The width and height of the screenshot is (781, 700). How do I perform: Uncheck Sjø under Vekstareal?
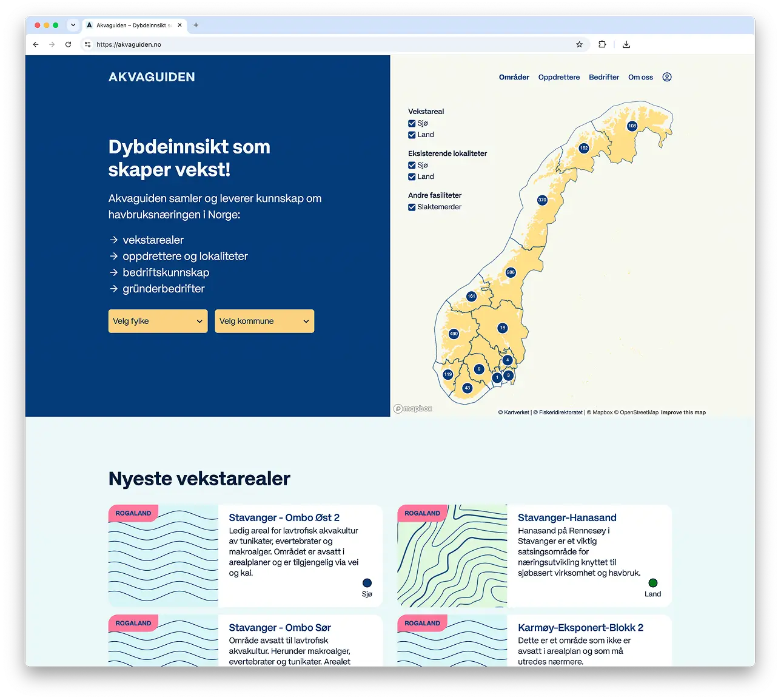click(x=412, y=123)
